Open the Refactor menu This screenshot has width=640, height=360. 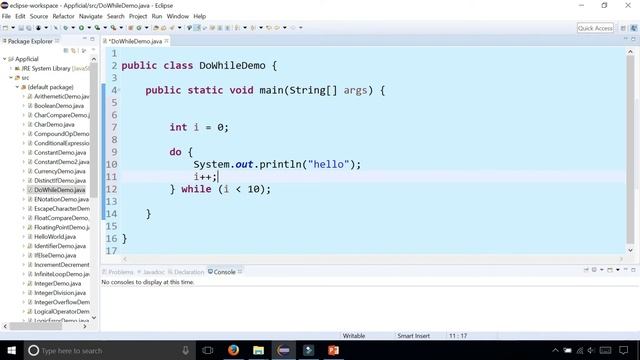pos(63,16)
